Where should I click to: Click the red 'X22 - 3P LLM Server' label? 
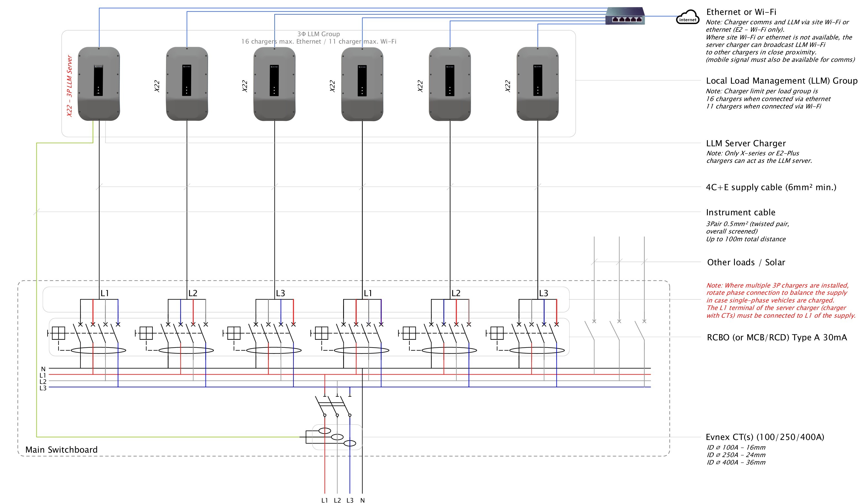tap(70, 86)
